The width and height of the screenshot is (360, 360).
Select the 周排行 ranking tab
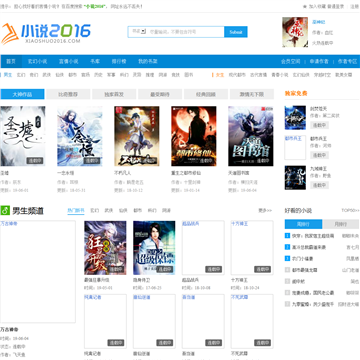(x=303, y=224)
